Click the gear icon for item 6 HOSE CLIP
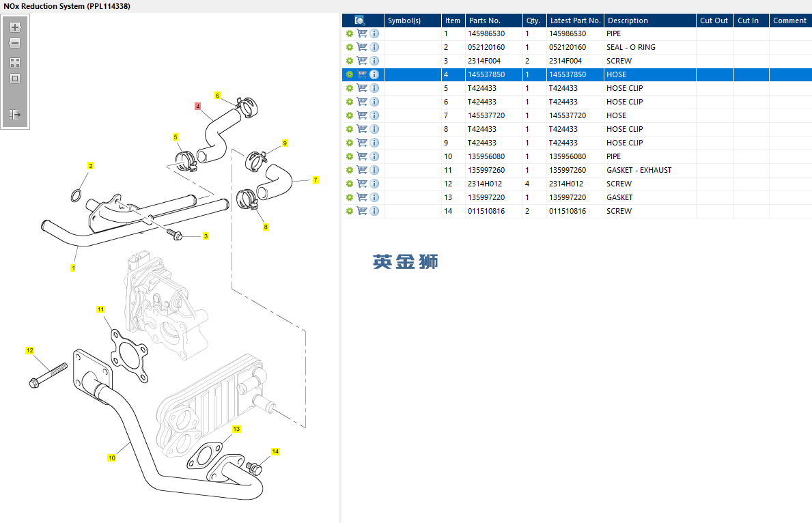The width and height of the screenshot is (812, 523). pyautogui.click(x=350, y=102)
